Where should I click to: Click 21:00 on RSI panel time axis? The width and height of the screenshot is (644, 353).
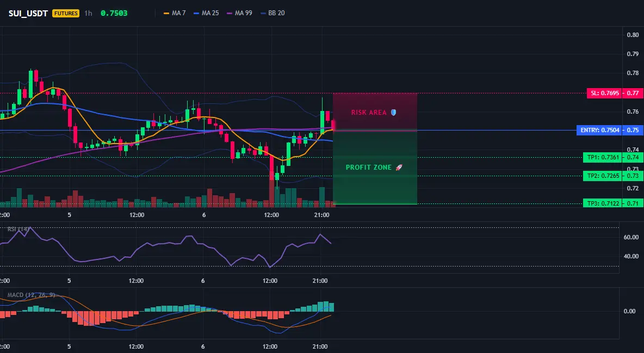tap(320, 281)
